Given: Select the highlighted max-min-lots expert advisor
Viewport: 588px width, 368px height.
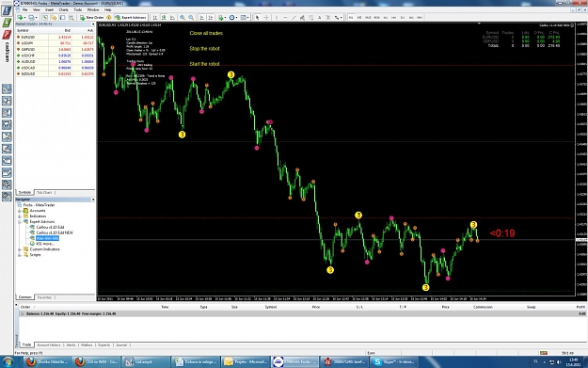Looking at the screenshot, I should point(47,238).
